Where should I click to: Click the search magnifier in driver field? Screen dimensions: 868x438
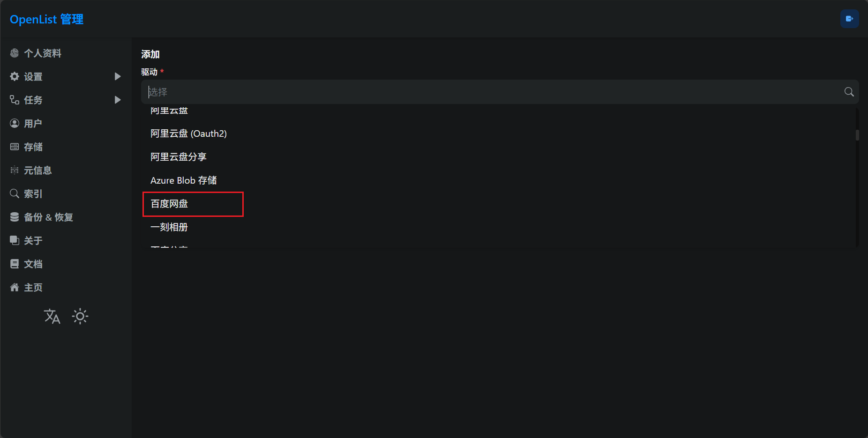click(849, 92)
